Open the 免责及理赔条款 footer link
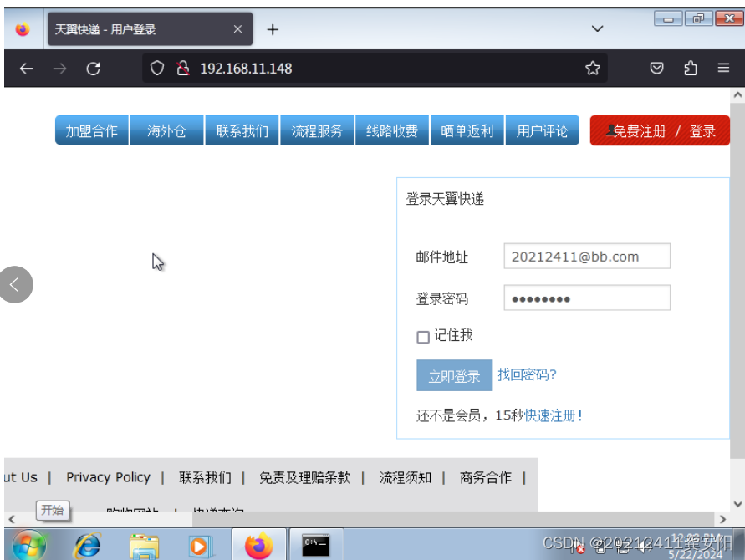Viewport: 745px width, 560px height. coord(304,477)
